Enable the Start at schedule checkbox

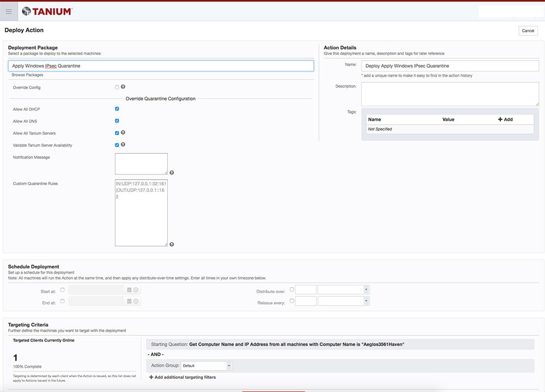tap(62, 290)
